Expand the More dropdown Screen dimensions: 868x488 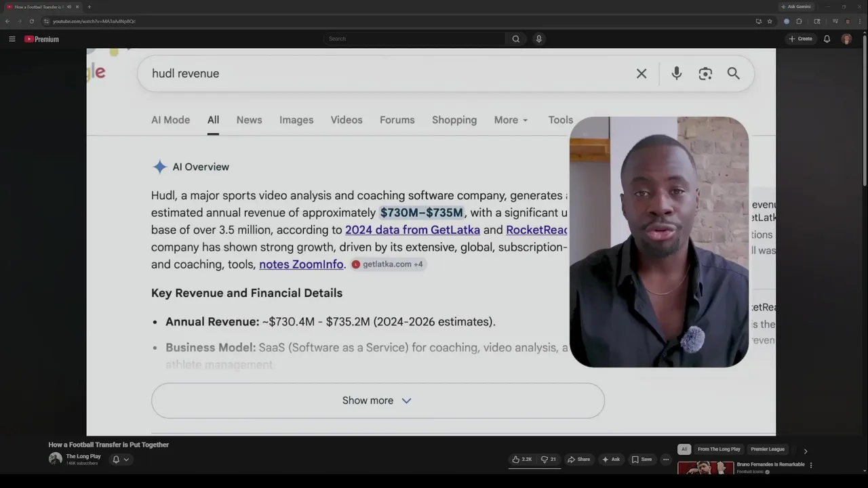click(511, 120)
